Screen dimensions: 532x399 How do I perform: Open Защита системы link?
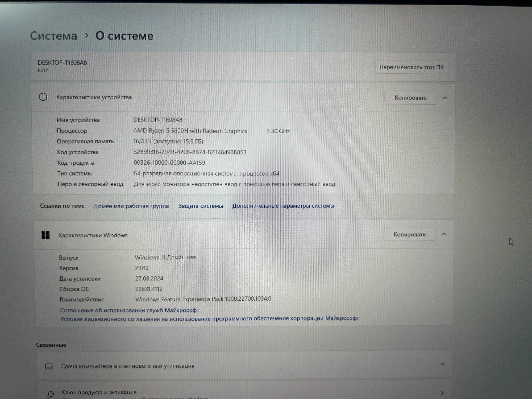coord(201,206)
